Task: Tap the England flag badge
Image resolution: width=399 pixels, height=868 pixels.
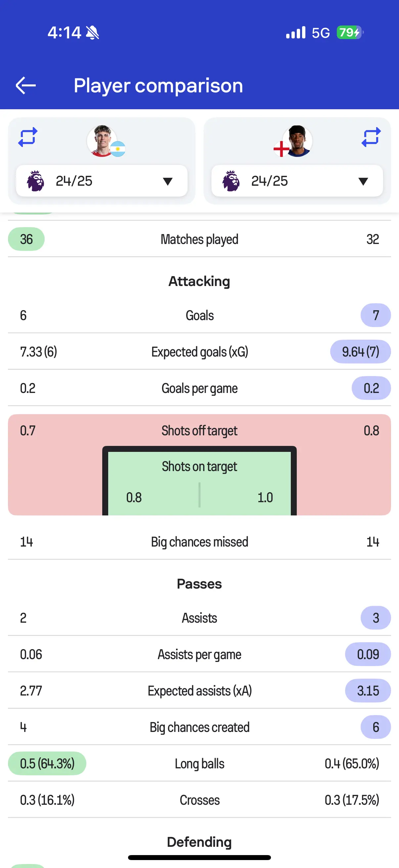Action: 281,149
